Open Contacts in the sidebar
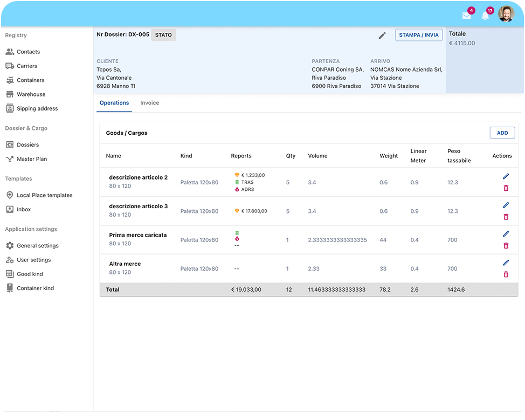 click(x=28, y=52)
